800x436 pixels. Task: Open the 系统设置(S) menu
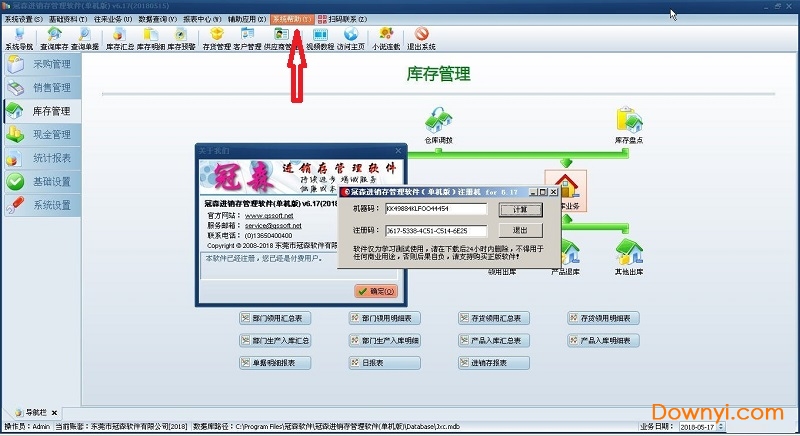23,19
